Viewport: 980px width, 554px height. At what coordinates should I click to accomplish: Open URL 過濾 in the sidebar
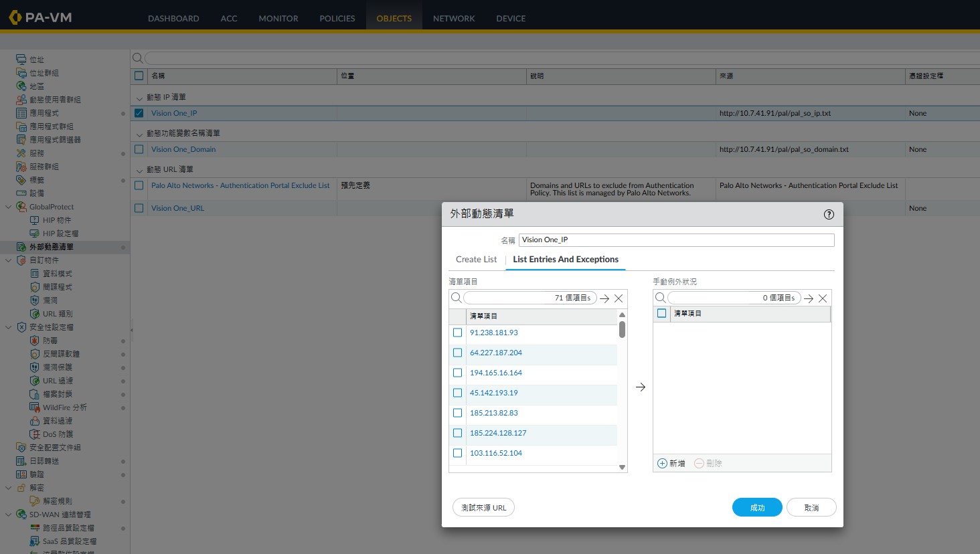58,381
